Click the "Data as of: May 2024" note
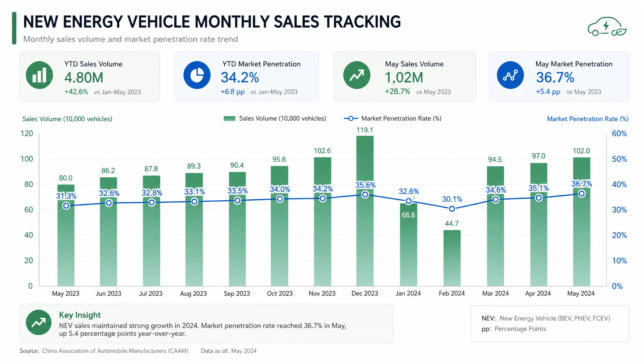The height and width of the screenshot is (362, 644). point(229,351)
